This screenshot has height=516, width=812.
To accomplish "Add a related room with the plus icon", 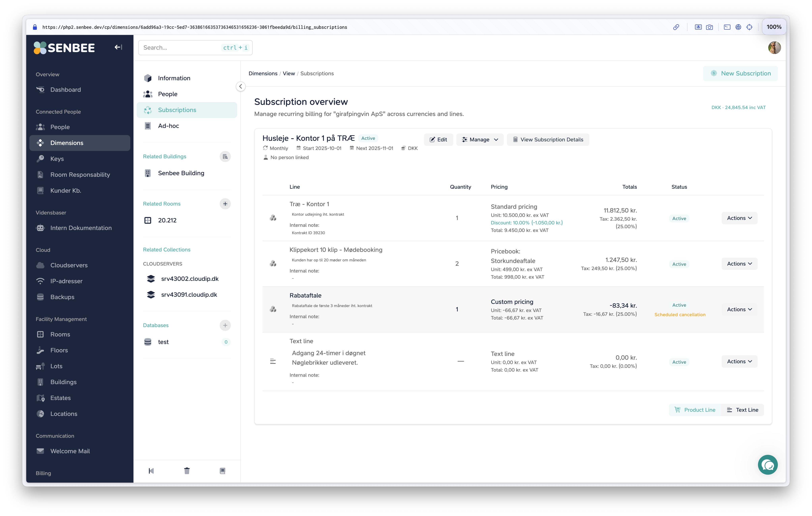I will (x=225, y=204).
